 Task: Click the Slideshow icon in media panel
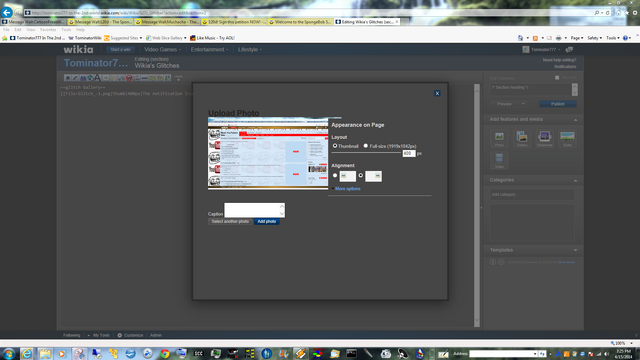point(544,138)
